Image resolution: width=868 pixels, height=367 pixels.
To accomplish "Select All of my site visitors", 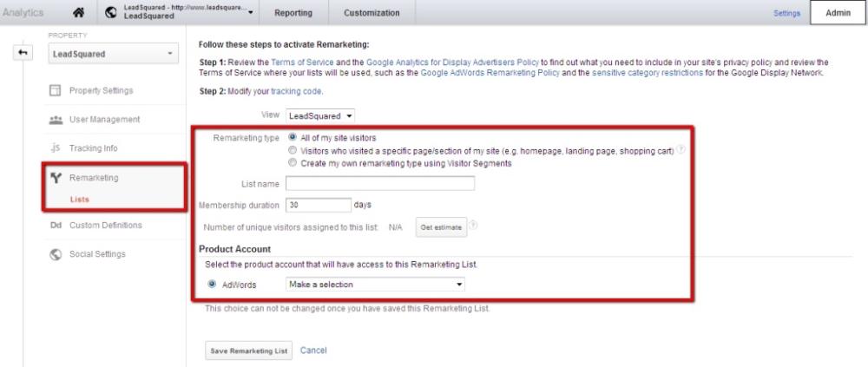I will click(x=293, y=137).
